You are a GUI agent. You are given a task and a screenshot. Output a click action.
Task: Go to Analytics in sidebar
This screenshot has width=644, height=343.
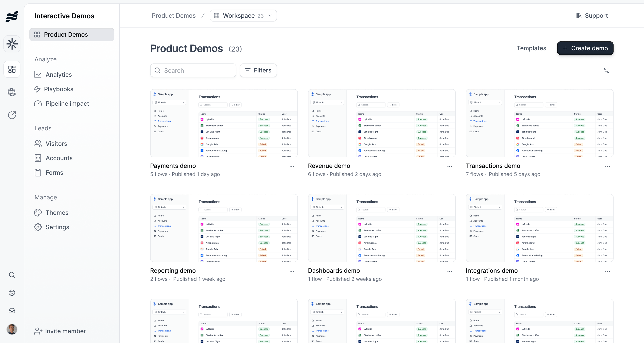[59, 75]
